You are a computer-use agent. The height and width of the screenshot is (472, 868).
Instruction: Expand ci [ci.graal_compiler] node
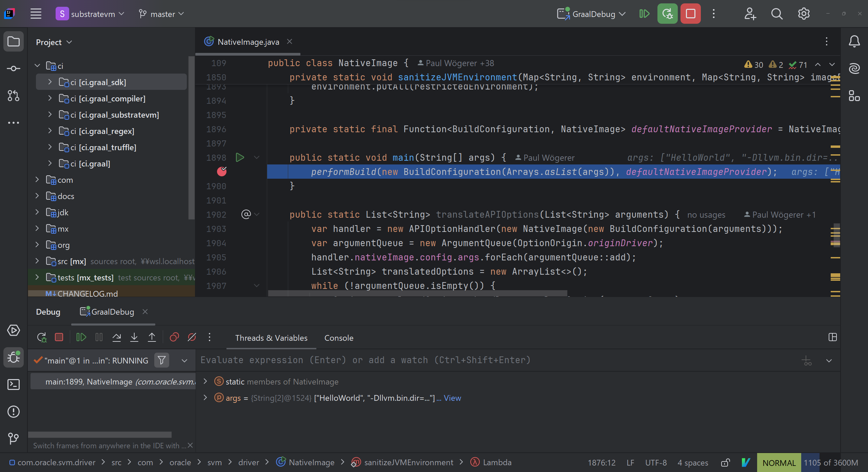pos(50,98)
